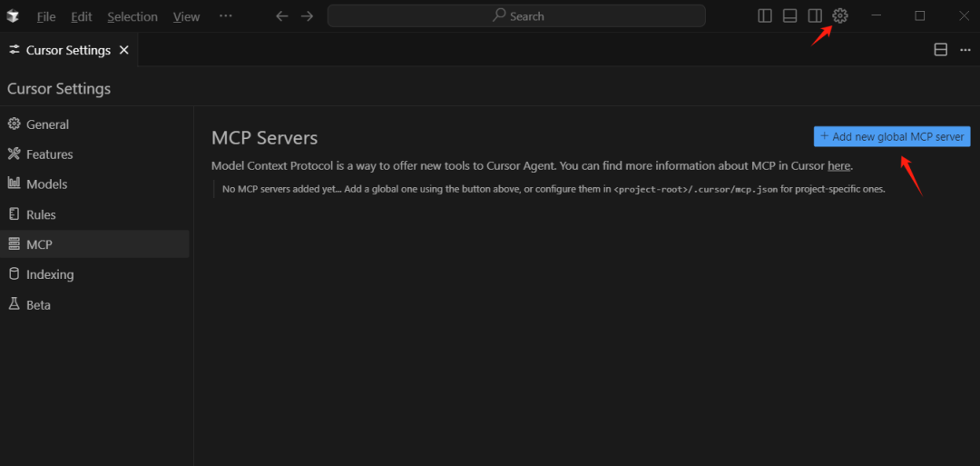Open the Features settings section
Image resolution: width=980 pixels, height=466 pixels.
pos(94,154)
